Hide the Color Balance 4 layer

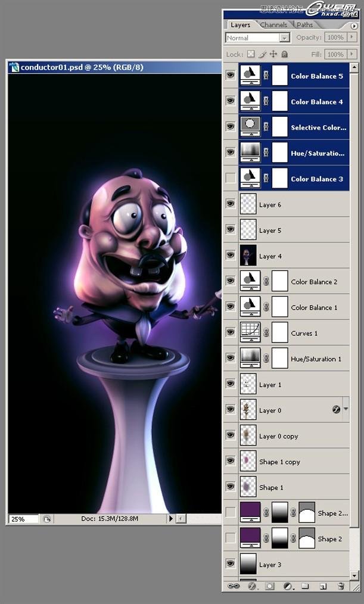[231, 101]
